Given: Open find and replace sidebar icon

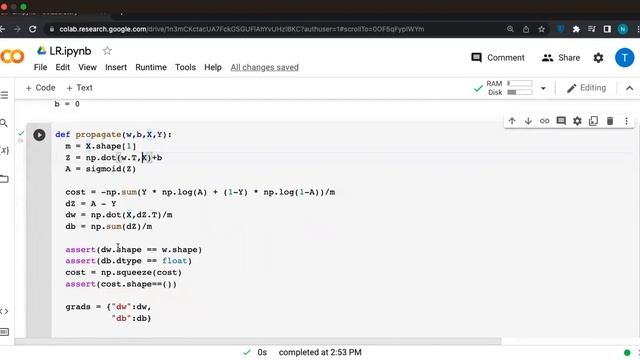Looking at the screenshot, I should tap(4, 123).
